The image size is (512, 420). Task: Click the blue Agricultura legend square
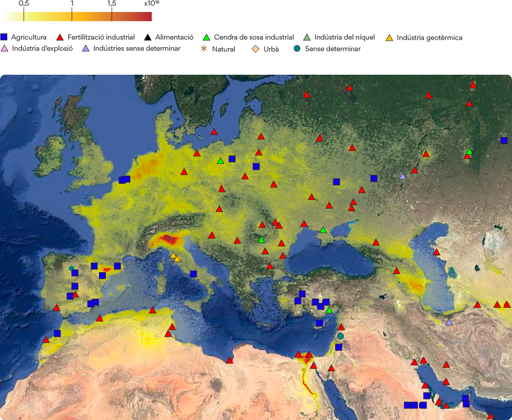(x=4, y=37)
